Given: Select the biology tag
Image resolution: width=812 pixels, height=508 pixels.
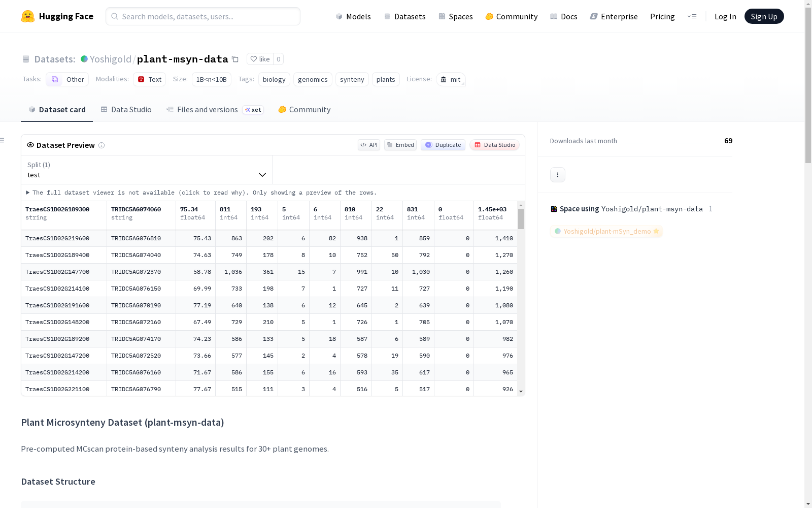Looking at the screenshot, I should pyautogui.click(x=274, y=79).
